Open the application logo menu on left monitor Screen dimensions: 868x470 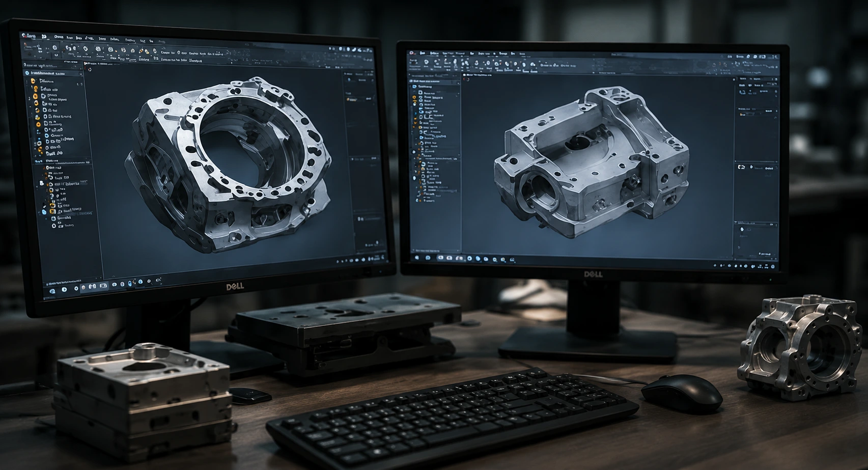[29, 37]
